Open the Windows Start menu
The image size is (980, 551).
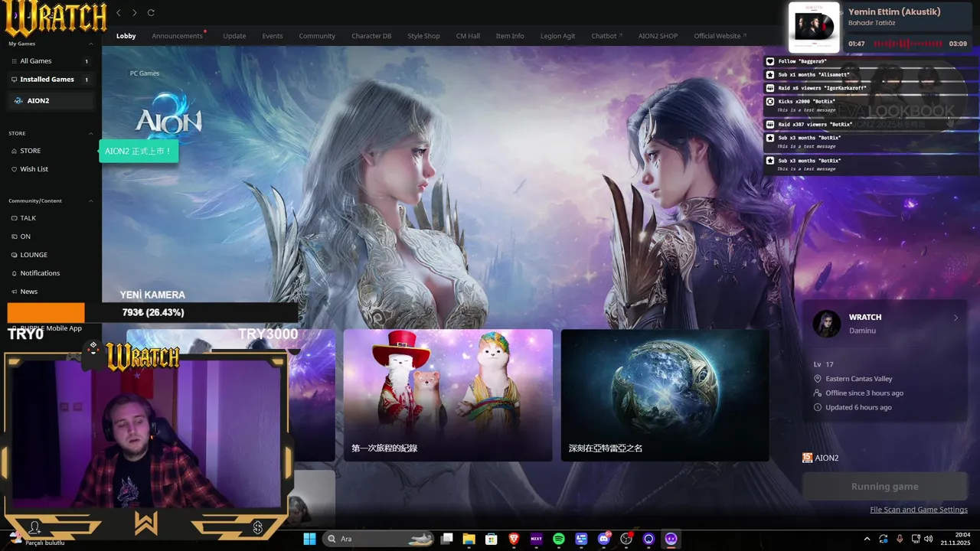(x=309, y=539)
